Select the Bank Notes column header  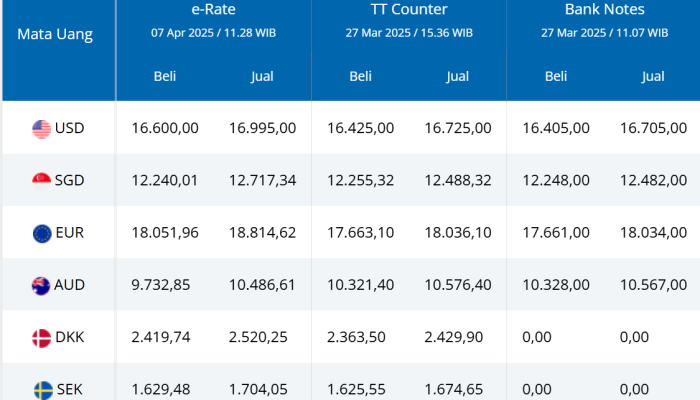(x=604, y=9)
